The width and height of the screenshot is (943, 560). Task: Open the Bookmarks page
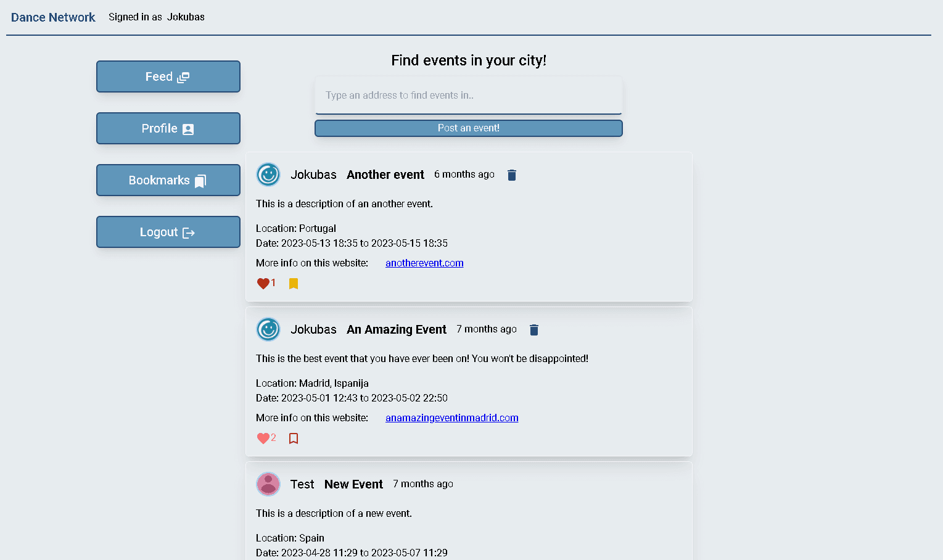pos(168,180)
